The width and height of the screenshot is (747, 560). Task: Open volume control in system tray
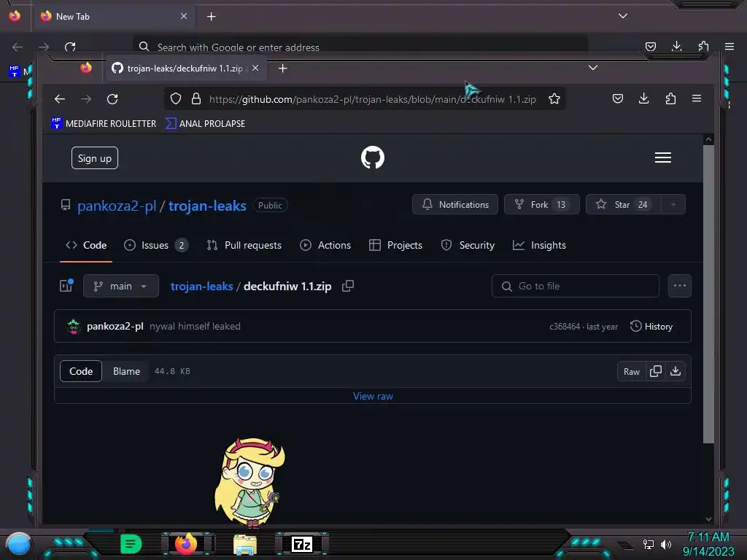[666, 544]
